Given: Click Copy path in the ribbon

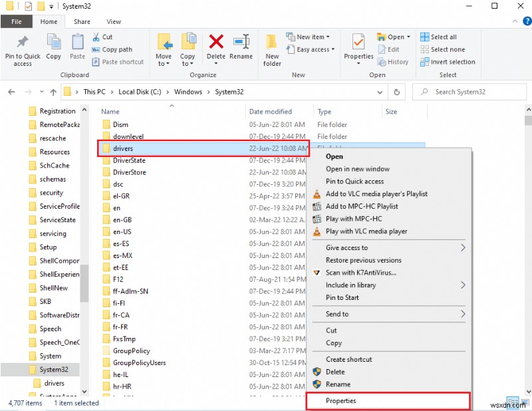Looking at the screenshot, I should coord(112,50).
